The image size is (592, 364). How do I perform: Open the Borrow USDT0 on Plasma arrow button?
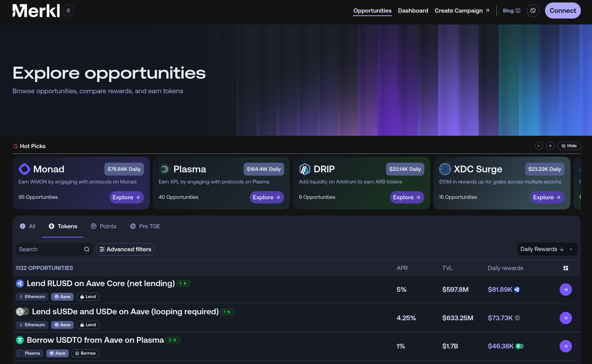click(x=566, y=346)
